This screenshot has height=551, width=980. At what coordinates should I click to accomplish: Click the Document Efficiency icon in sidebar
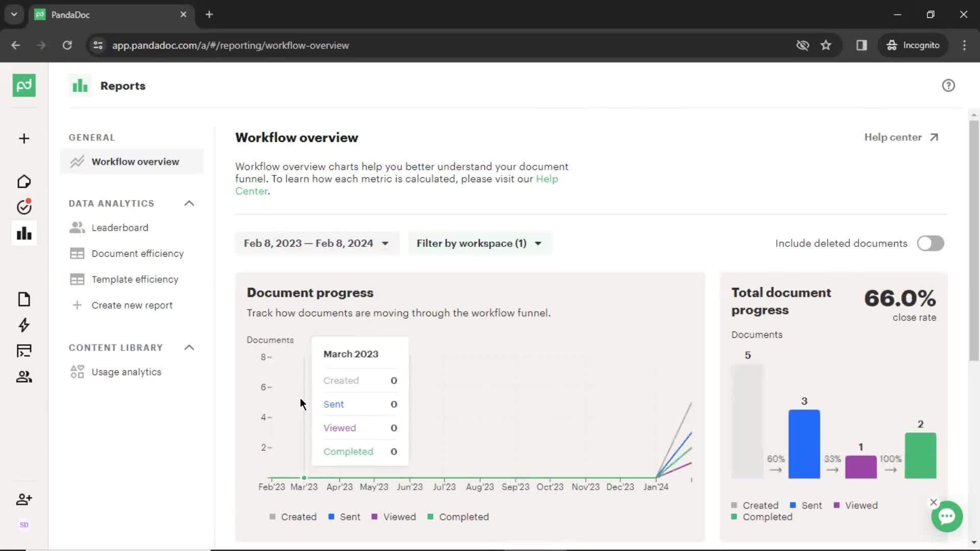pyautogui.click(x=76, y=254)
